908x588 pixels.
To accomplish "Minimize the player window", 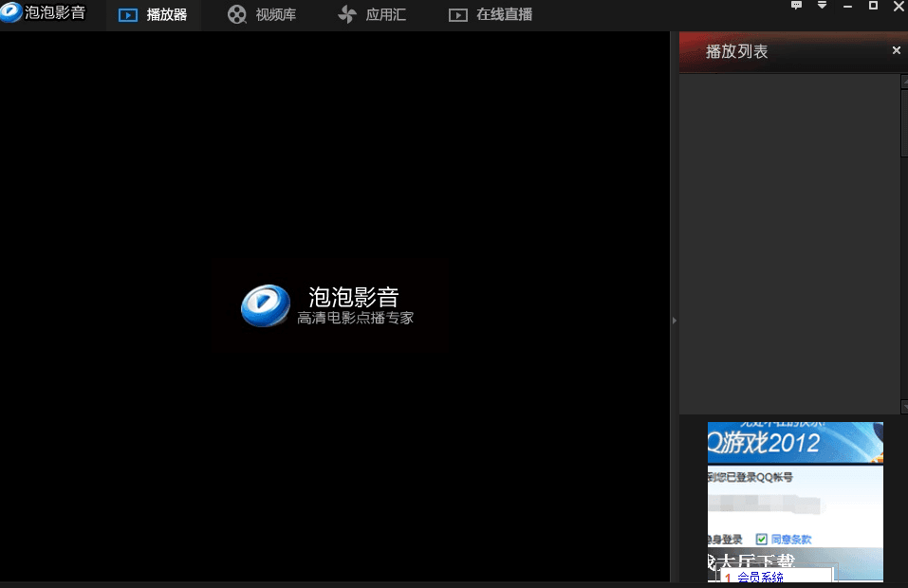I will coord(848,7).
